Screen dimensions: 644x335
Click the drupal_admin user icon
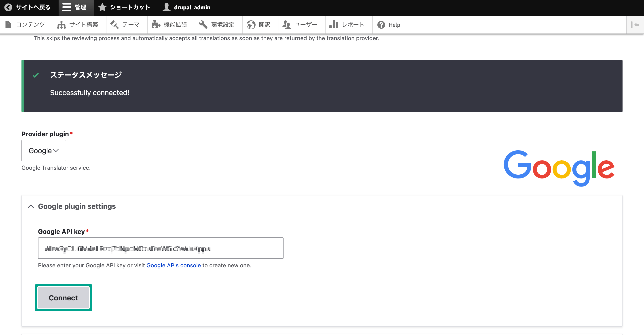coord(167,7)
